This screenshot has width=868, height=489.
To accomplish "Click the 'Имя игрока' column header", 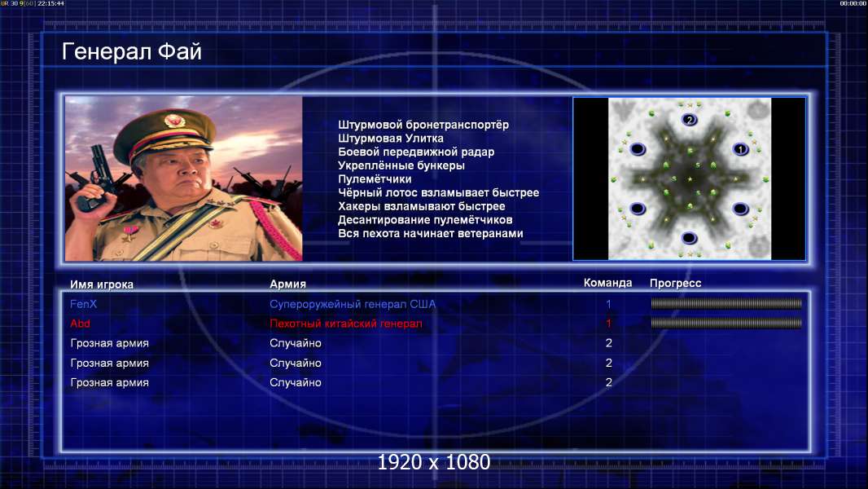I will click(x=101, y=284).
